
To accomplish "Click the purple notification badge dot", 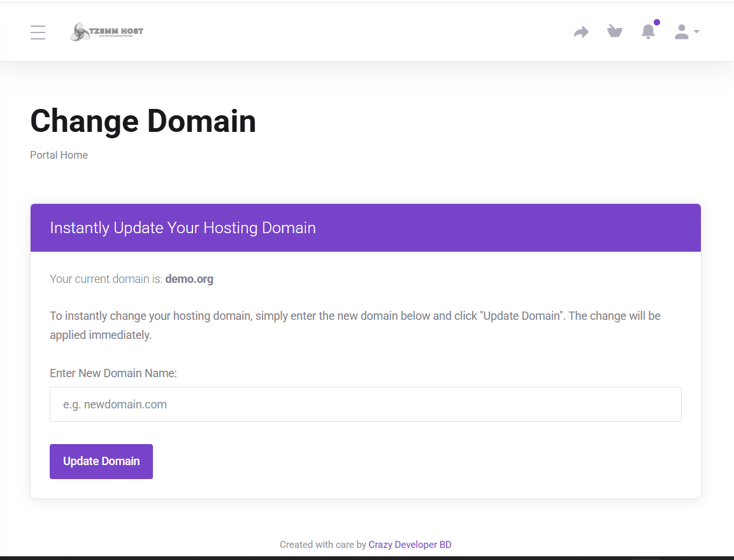I will [657, 22].
